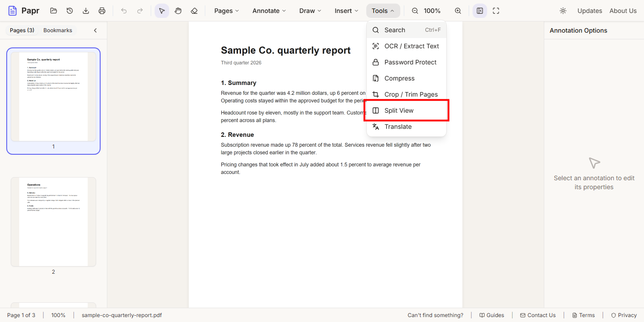Viewport: 644px width, 322px height.
Task: Choose Search from the Tools menu
Action: pos(407,30)
